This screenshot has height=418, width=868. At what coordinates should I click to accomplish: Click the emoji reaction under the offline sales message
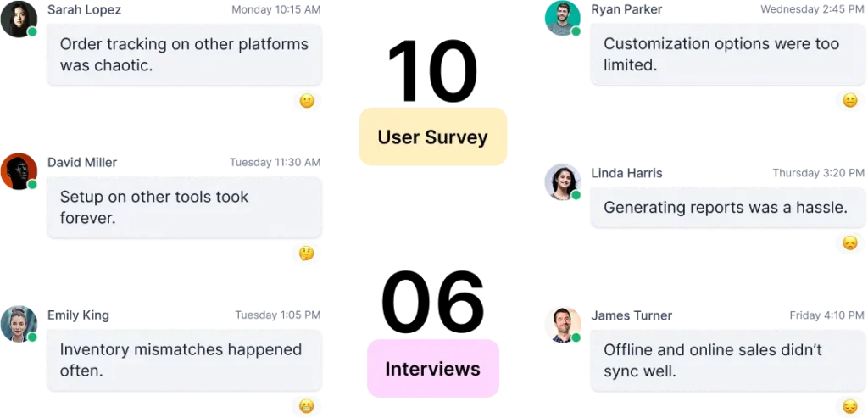[849, 406]
